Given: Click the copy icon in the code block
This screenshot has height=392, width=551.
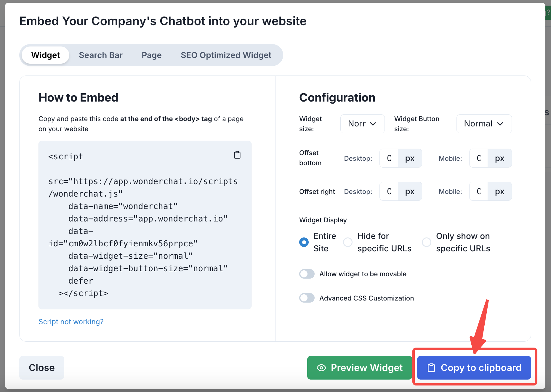Looking at the screenshot, I should click(x=237, y=155).
